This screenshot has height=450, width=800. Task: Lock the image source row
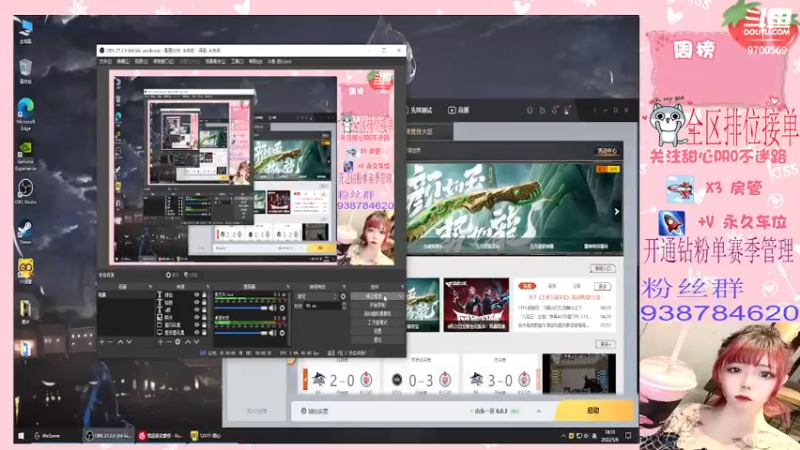tap(204, 317)
